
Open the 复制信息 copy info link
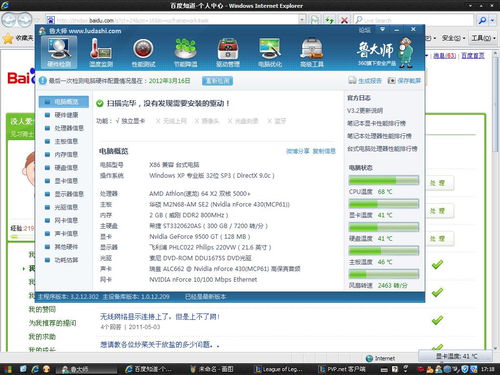point(324,151)
